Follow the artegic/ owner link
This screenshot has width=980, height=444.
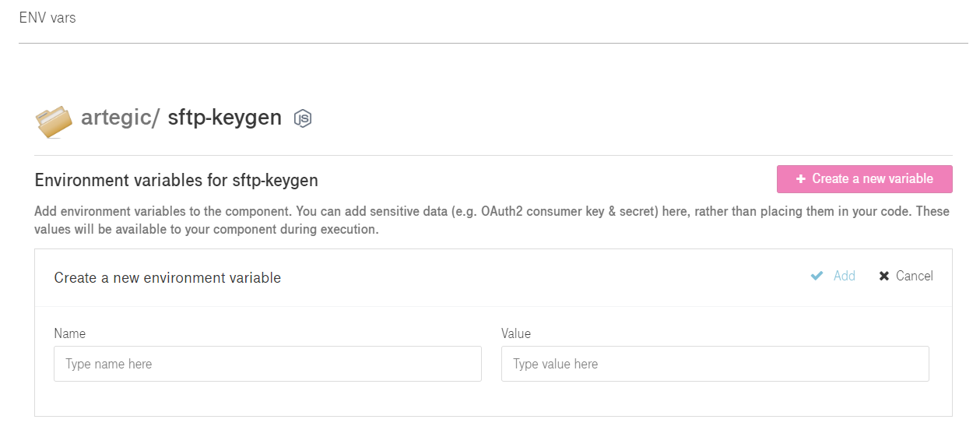(x=121, y=118)
